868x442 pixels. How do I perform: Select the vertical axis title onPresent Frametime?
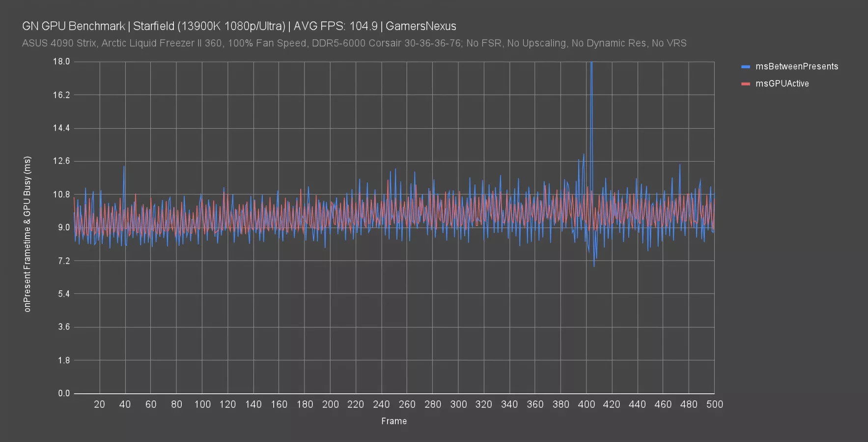pyautogui.click(x=28, y=234)
